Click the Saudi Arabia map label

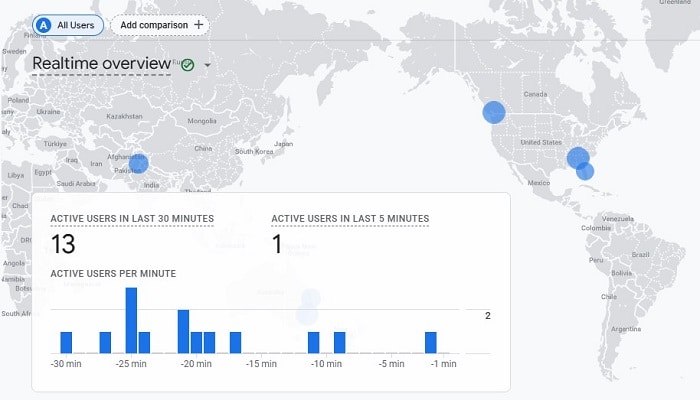pyautogui.click(x=76, y=183)
